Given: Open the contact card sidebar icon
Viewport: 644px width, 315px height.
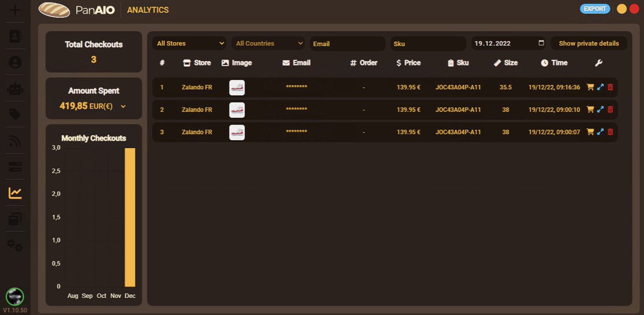Looking at the screenshot, I should click(x=15, y=36).
